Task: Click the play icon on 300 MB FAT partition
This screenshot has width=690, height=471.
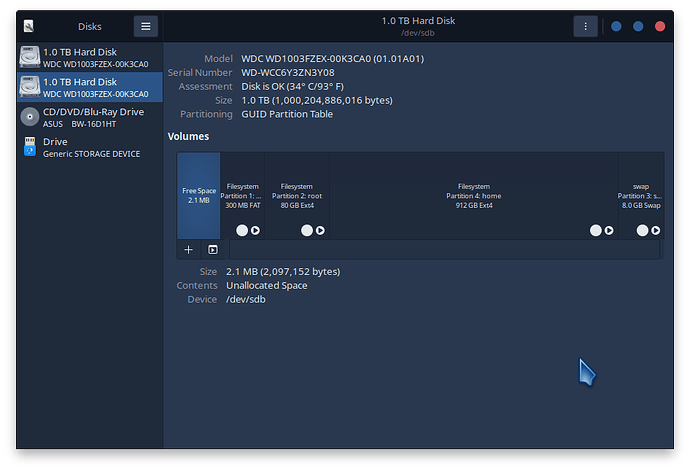Action: coord(255,230)
